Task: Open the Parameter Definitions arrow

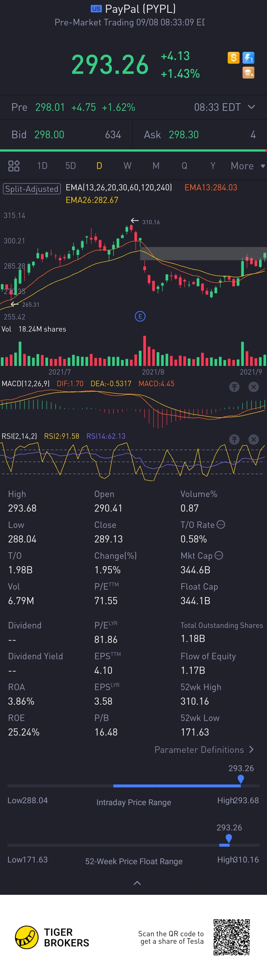Action: [251, 749]
